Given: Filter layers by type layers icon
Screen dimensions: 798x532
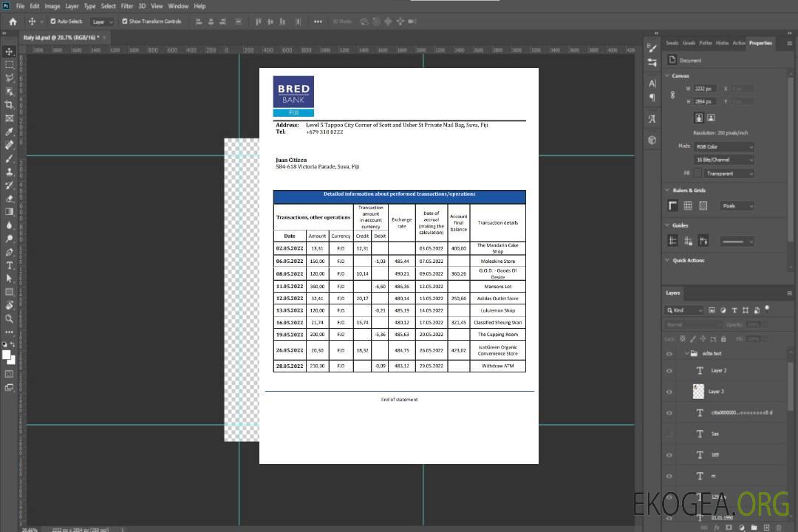Looking at the screenshot, I should coord(735,310).
